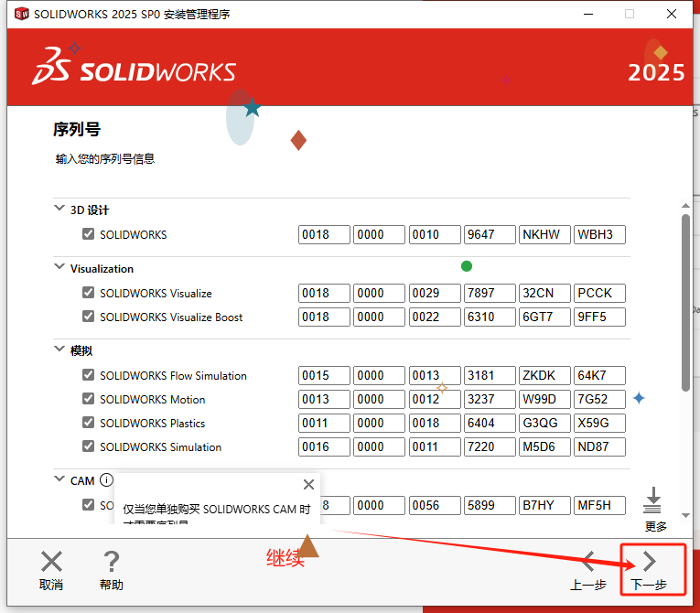Viewport: 700px width, 613px height.
Task: Click the SOLIDWORKS Plastics label
Action: coord(152,424)
